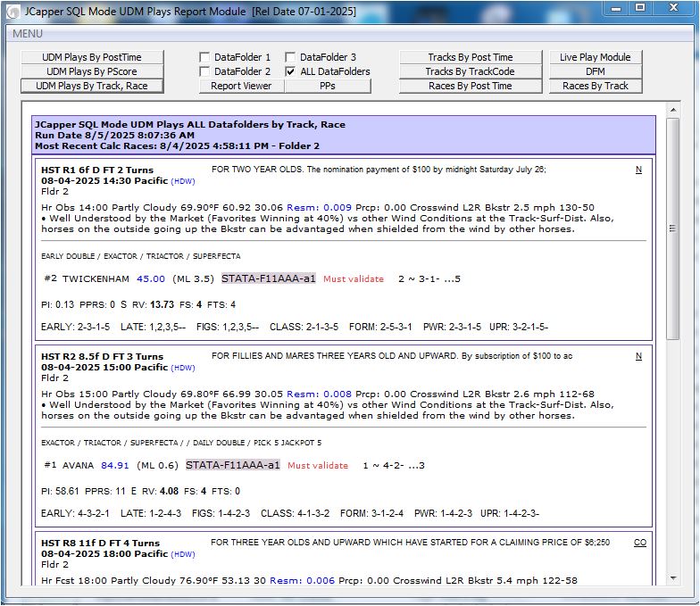Click the report title header banner

click(x=344, y=136)
